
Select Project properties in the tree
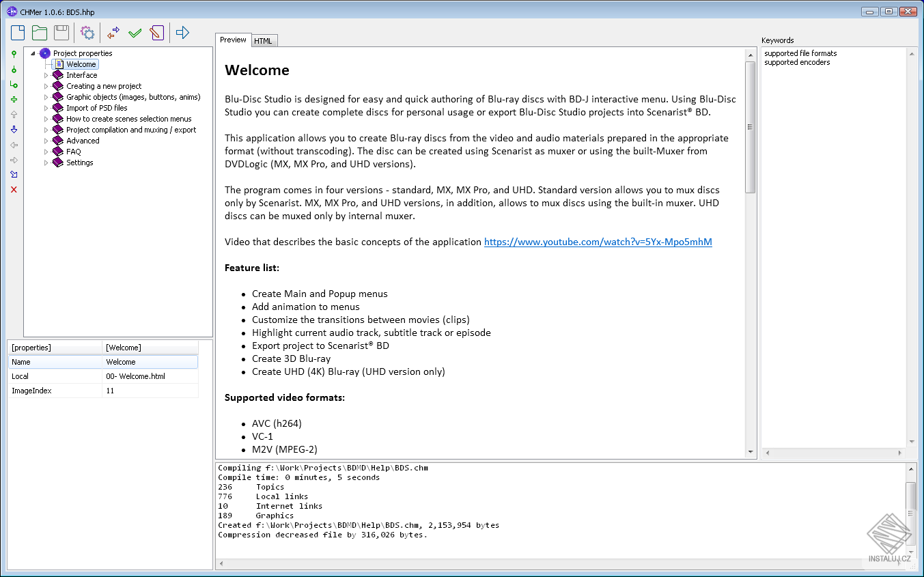[83, 53]
